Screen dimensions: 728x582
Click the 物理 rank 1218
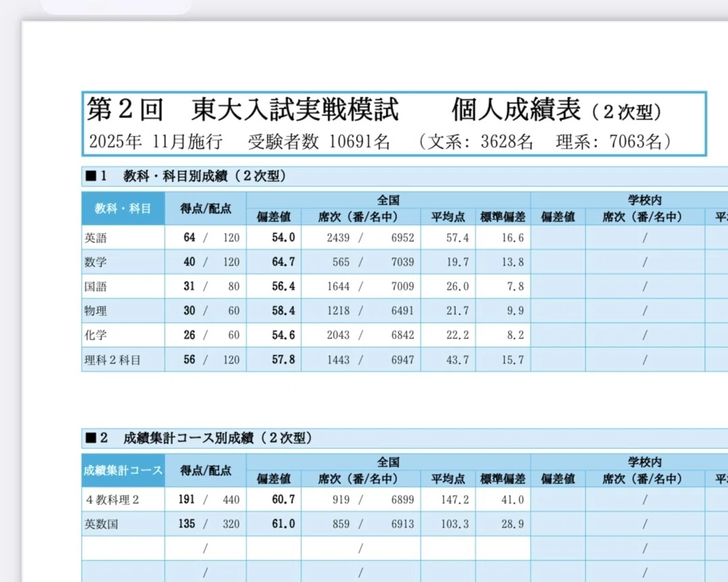click(338, 311)
